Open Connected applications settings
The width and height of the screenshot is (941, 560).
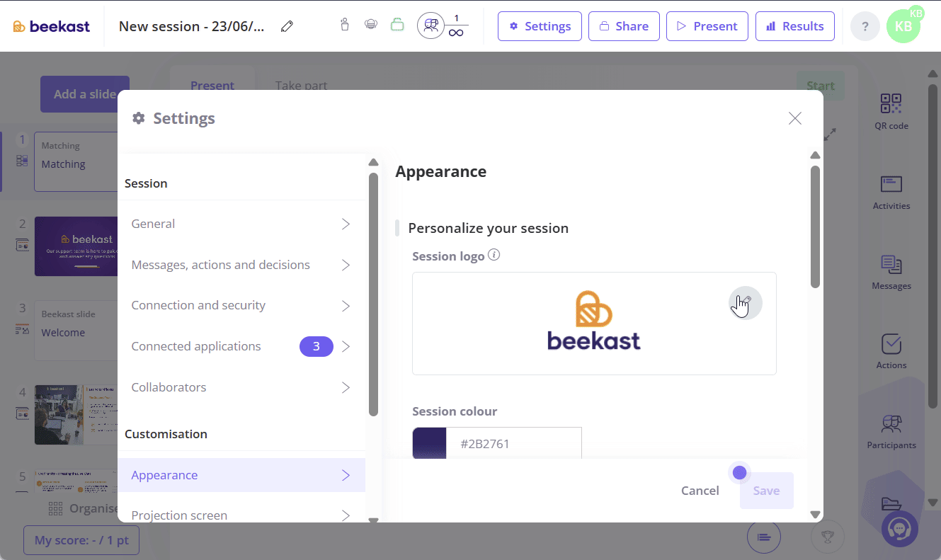(241, 346)
